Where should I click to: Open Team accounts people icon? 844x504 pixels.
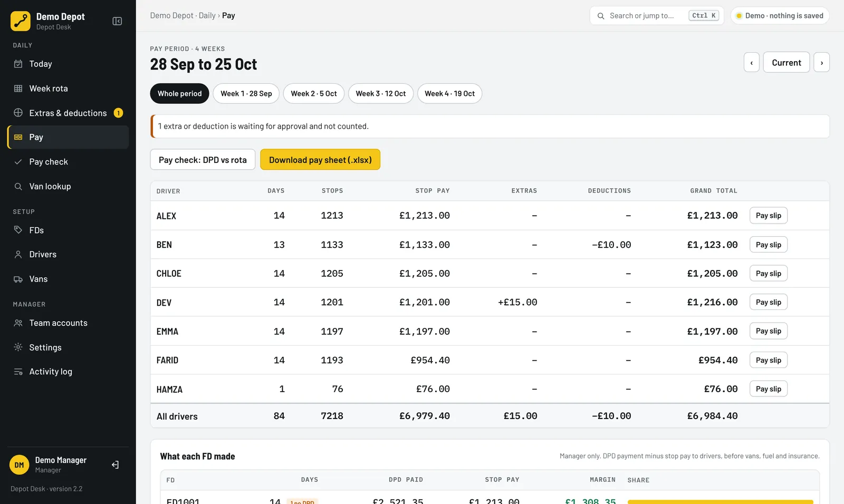(x=18, y=323)
